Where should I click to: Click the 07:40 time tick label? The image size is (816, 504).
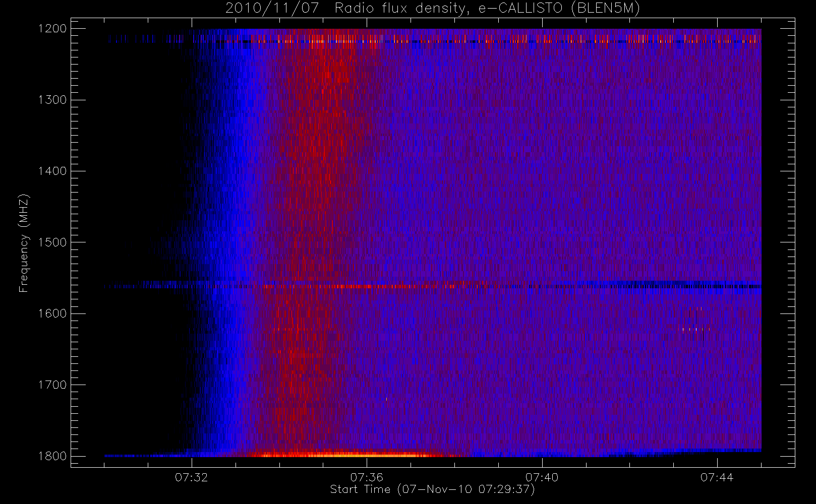pos(542,477)
